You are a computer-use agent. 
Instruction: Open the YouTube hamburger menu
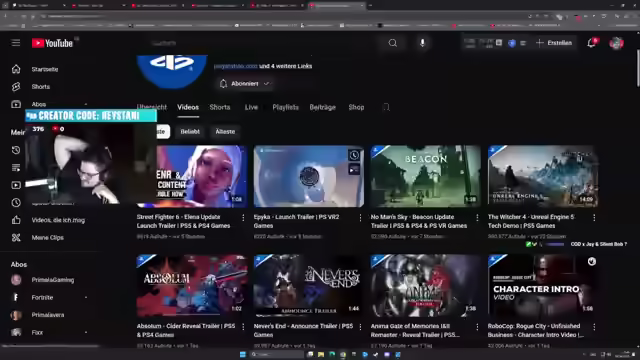tap(16, 43)
